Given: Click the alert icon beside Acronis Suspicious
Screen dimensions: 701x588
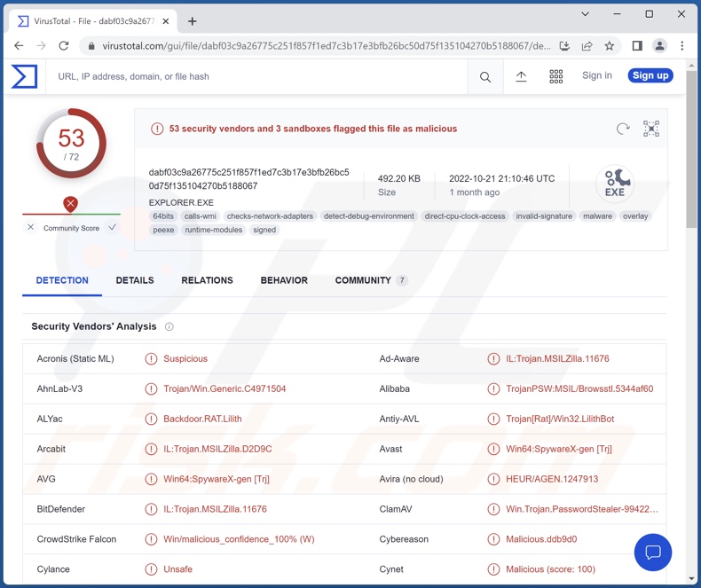Looking at the screenshot, I should point(151,359).
